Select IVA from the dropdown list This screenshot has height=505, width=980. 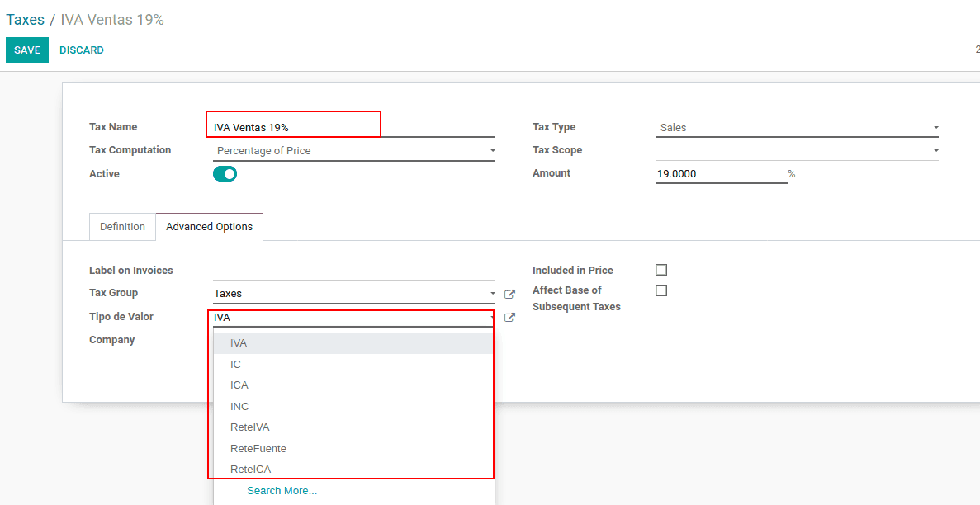(x=353, y=343)
